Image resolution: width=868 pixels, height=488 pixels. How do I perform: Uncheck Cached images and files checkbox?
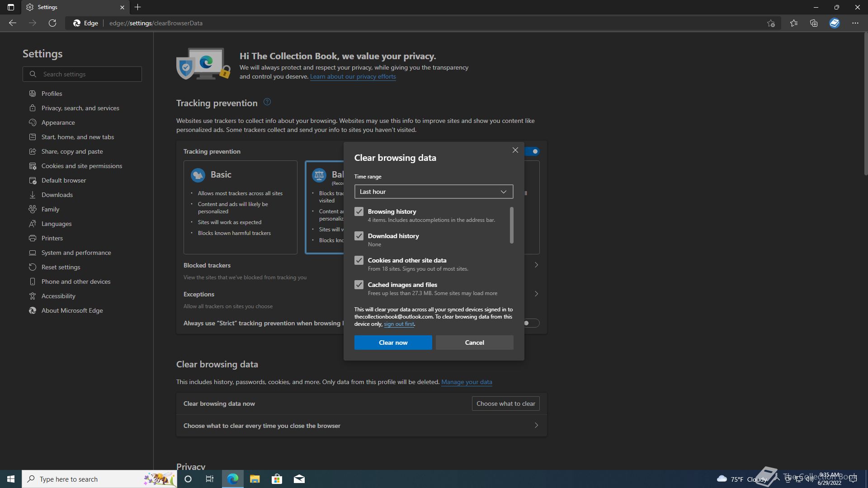coord(359,285)
